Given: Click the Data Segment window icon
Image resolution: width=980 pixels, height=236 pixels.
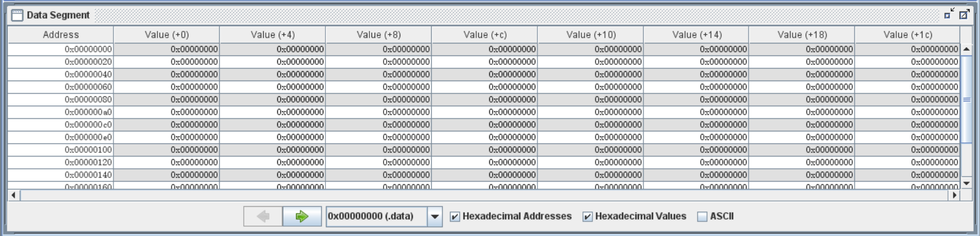Looking at the screenshot, I should 17,15.
